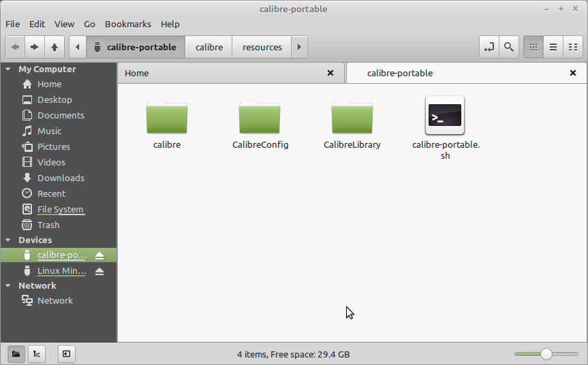
Task: Open the Bookmarks menu
Action: click(128, 24)
